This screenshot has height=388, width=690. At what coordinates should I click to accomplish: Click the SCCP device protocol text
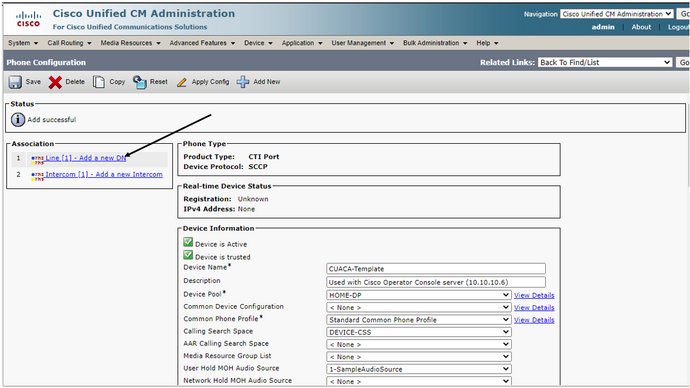(x=258, y=167)
